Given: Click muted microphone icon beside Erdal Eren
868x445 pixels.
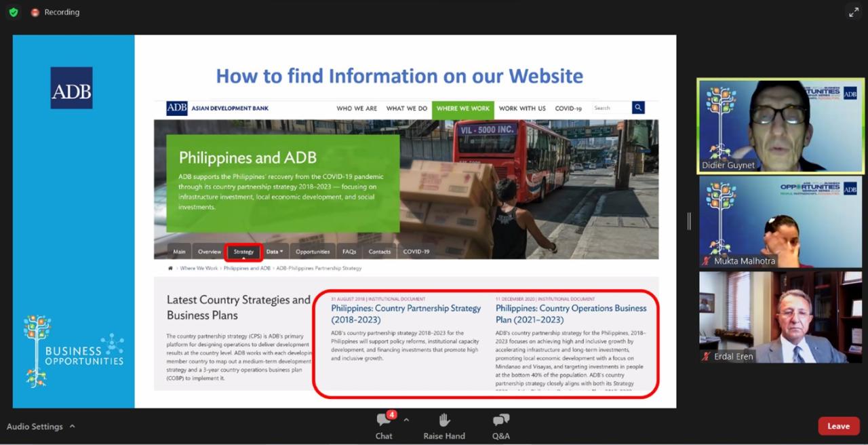Looking at the screenshot, I should click(707, 356).
